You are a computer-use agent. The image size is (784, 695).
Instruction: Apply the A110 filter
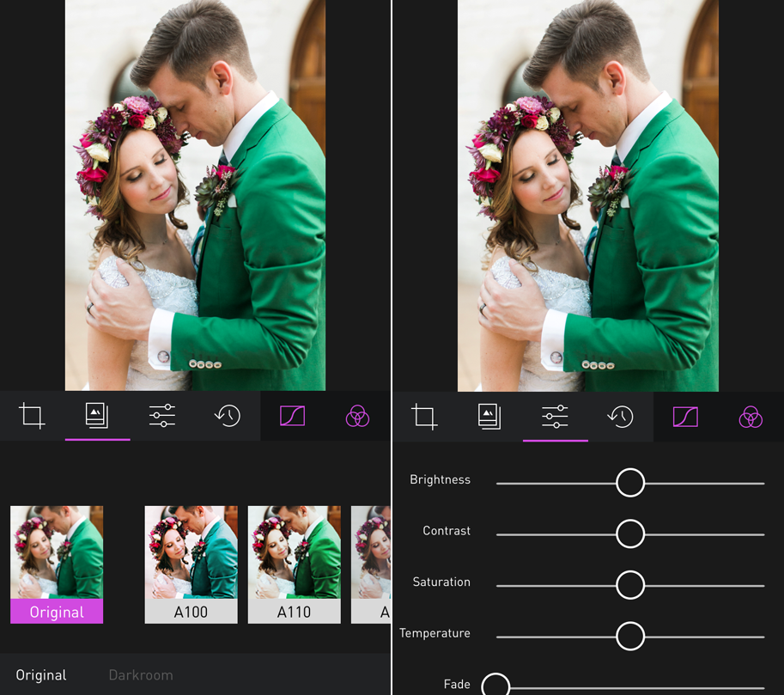pos(294,564)
